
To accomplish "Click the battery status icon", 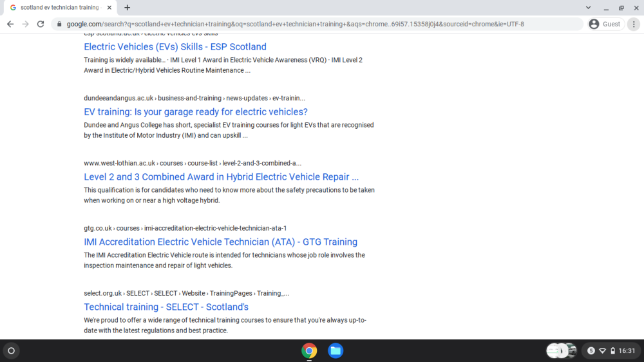I will pyautogui.click(x=613, y=351).
